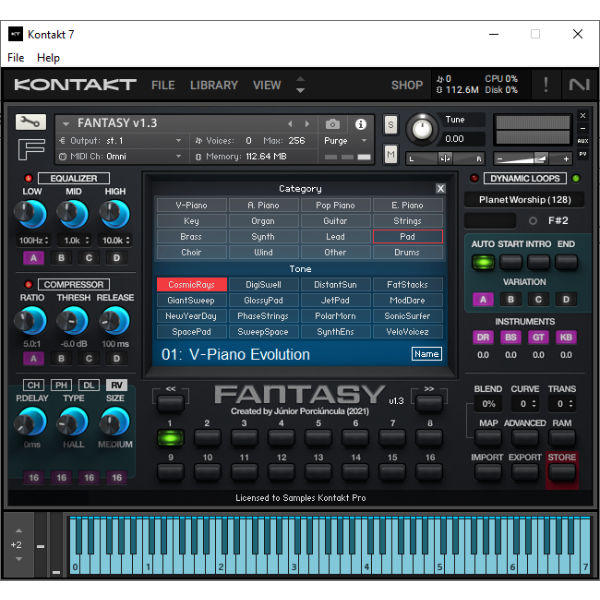Toggle the END loop button
Image resolution: width=600 pixels, height=600 pixels.
coord(566,262)
